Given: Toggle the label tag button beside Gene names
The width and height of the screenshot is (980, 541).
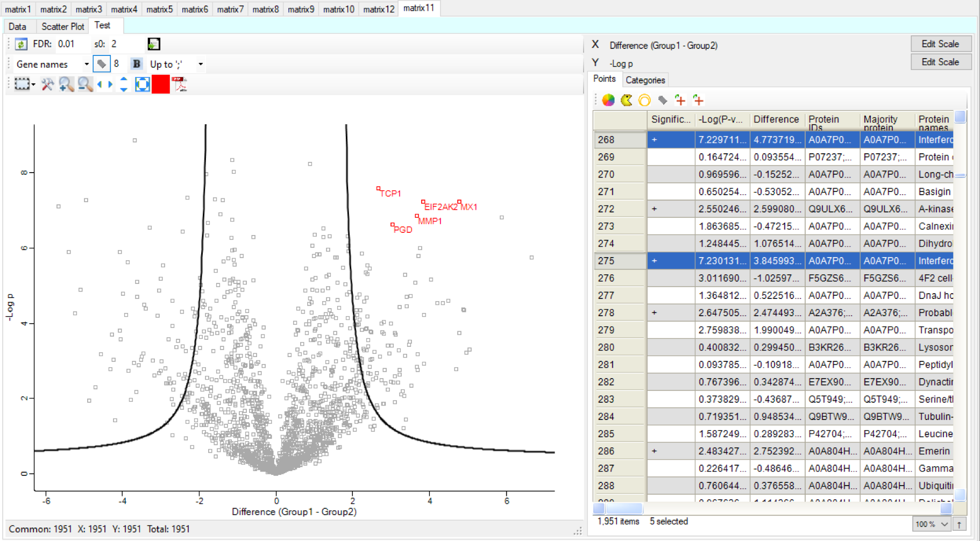Looking at the screenshot, I should pos(101,64).
